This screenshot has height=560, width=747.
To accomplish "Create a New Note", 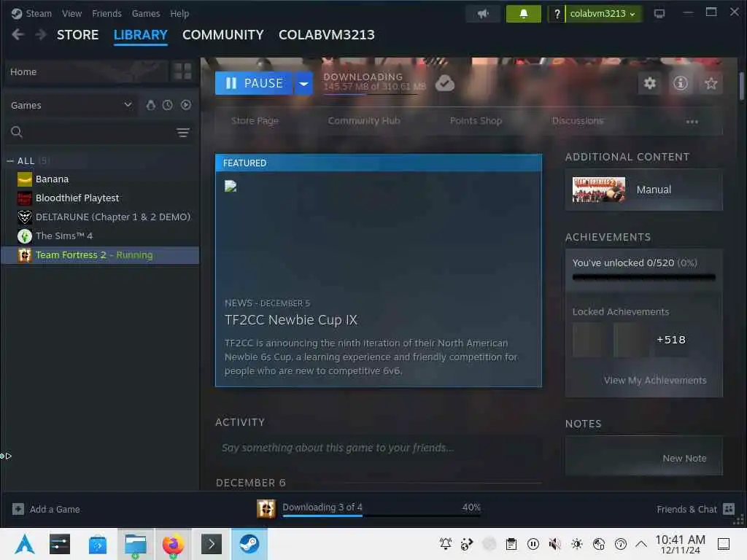I will [x=684, y=458].
